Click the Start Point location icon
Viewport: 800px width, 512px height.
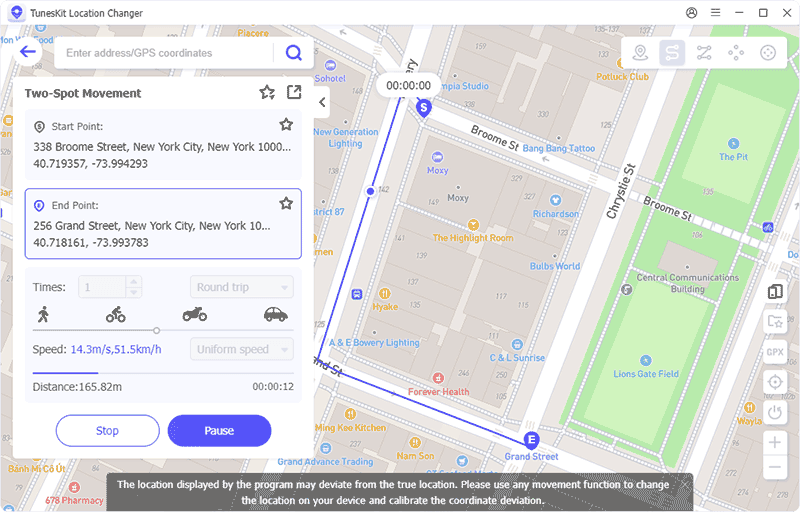[39, 126]
